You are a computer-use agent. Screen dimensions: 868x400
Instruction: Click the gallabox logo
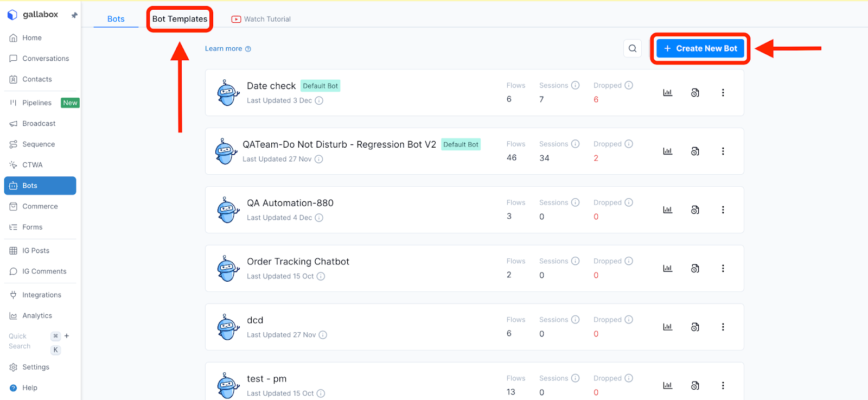pos(33,15)
